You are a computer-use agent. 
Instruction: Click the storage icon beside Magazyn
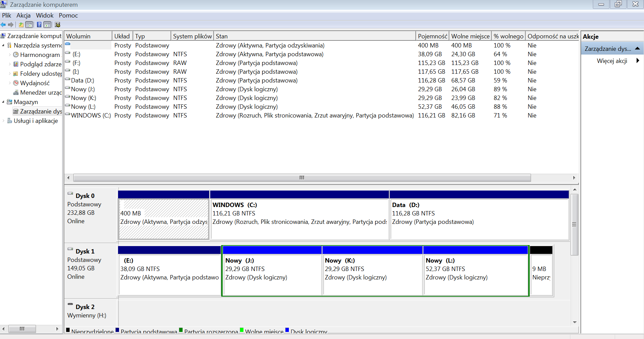(x=9, y=102)
